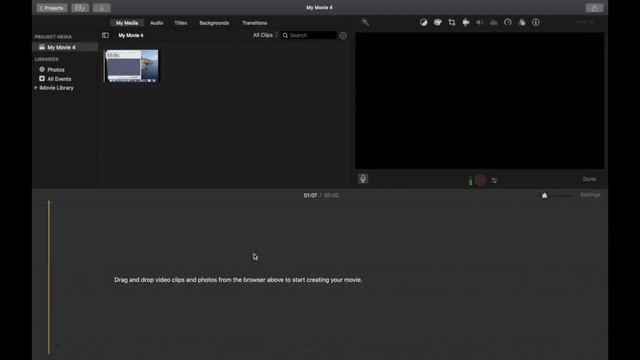640x360 pixels.
Task: Click the My Movie 4 browser heading
Action: [131, 36]
